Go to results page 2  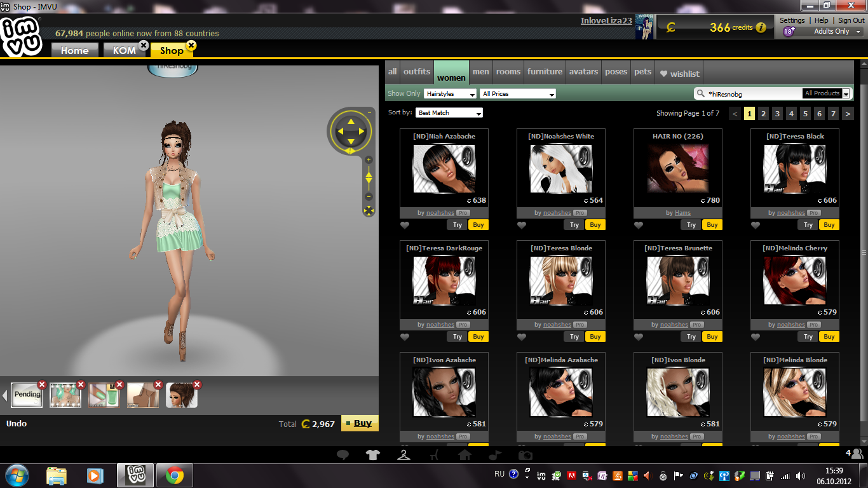[x=763, y=114]
